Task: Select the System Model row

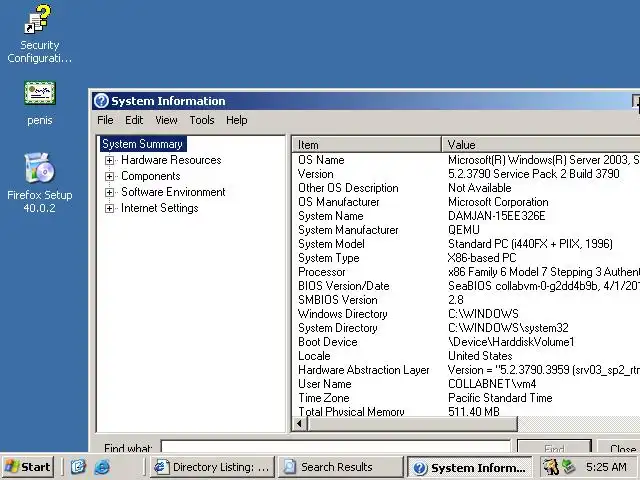Action: 466,244
